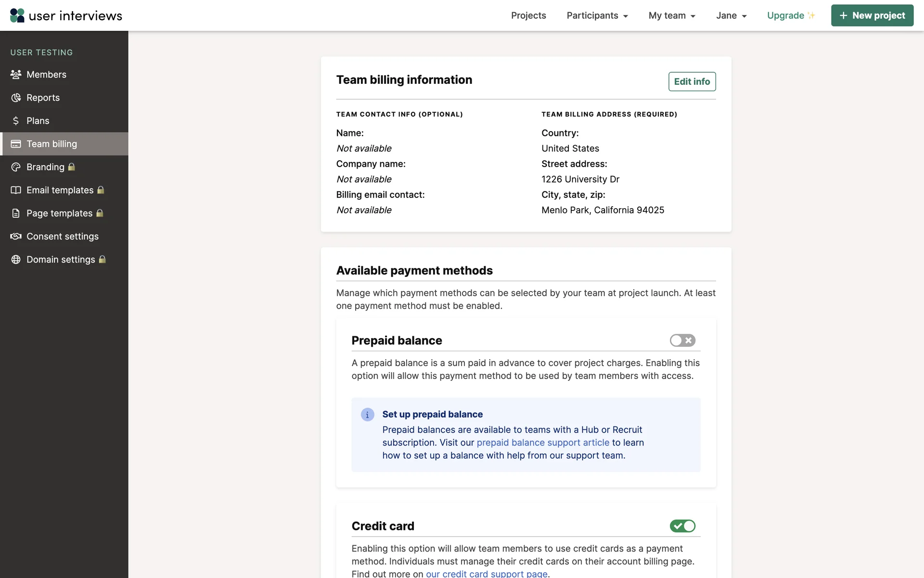The width and height of the screenshot is (924, 578).
Task: Open Page templates in the sidebar
Action: [59, 213]
